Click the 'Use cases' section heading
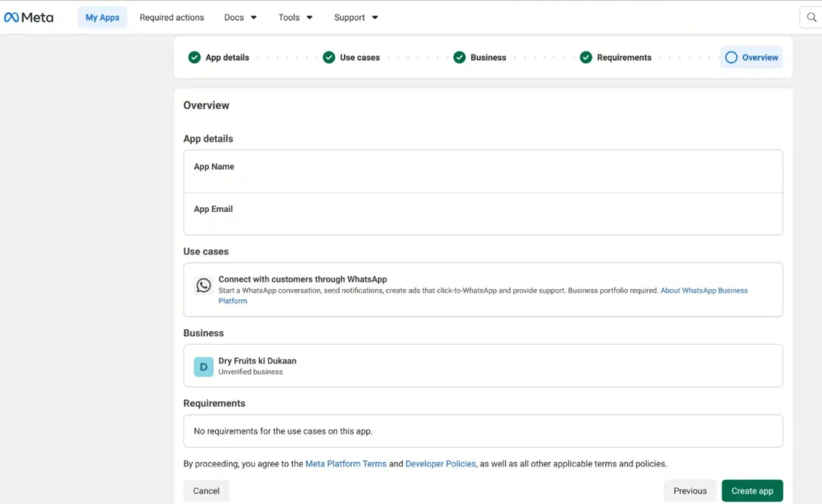Viewport: 822px width, 504px height. tap(206, 251)
